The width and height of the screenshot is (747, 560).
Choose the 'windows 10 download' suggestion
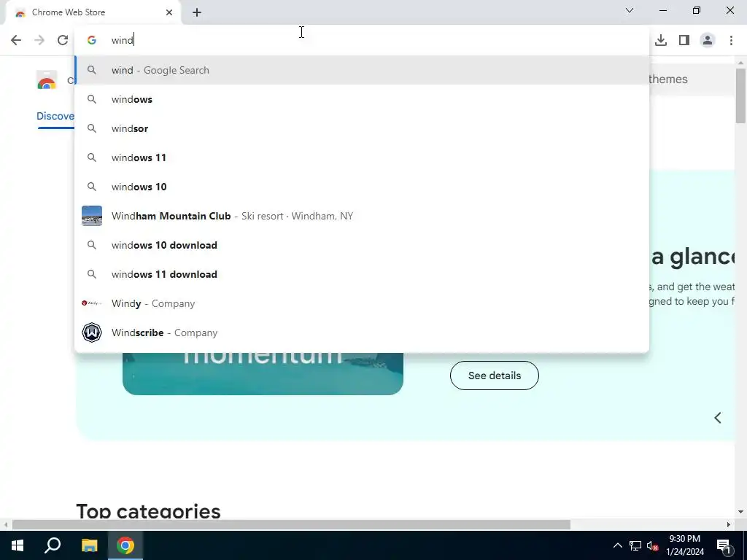point(362,245)
